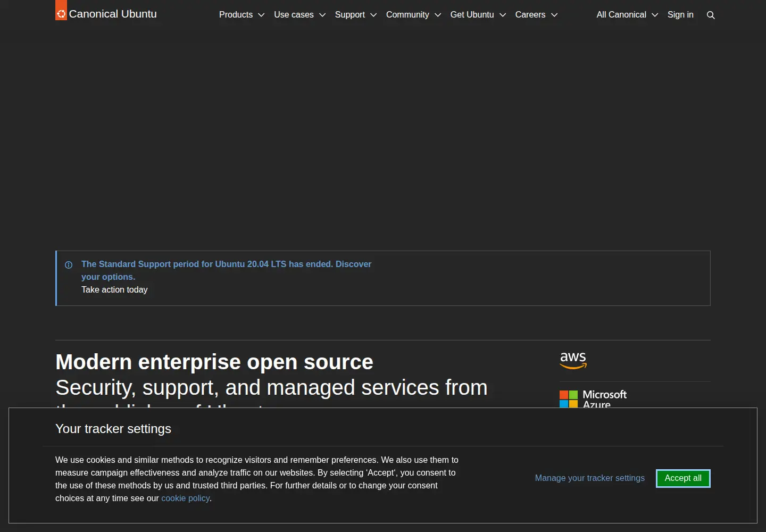Click the 'Modern enterprise open source' heading

214,362
